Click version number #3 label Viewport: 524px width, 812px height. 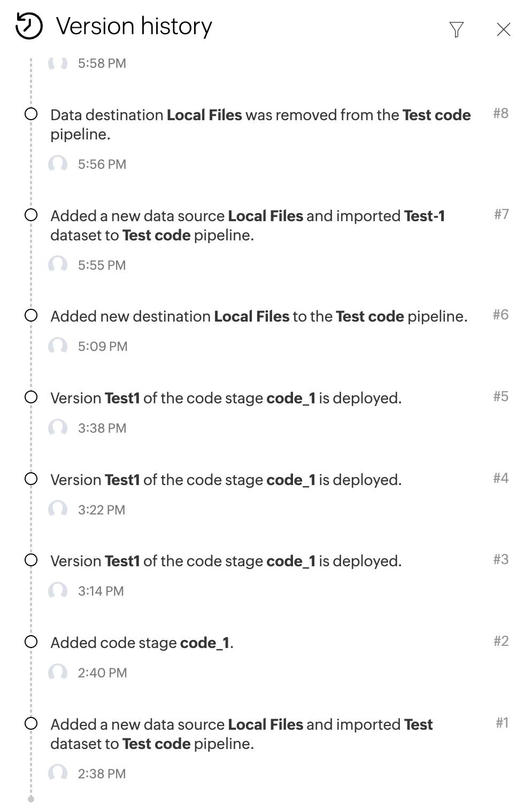pyautogui.click(x=500, y=559)
